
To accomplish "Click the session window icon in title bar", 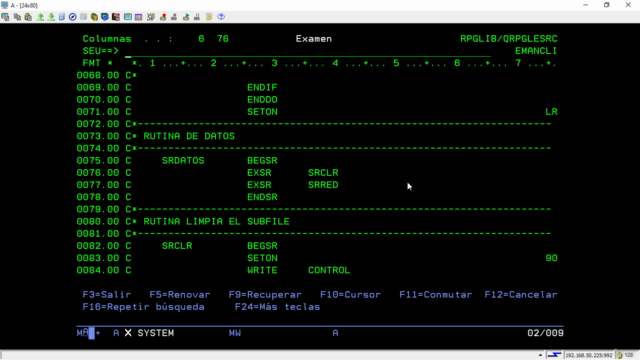I will (4, 5).
